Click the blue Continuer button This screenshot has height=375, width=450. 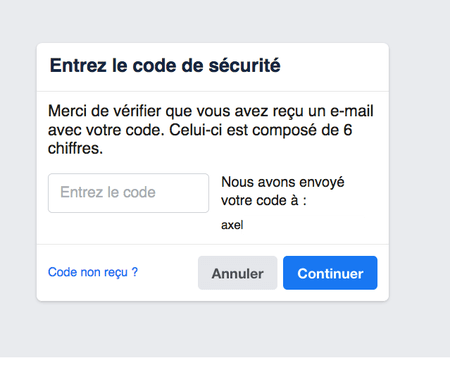(x=330, y=273)
